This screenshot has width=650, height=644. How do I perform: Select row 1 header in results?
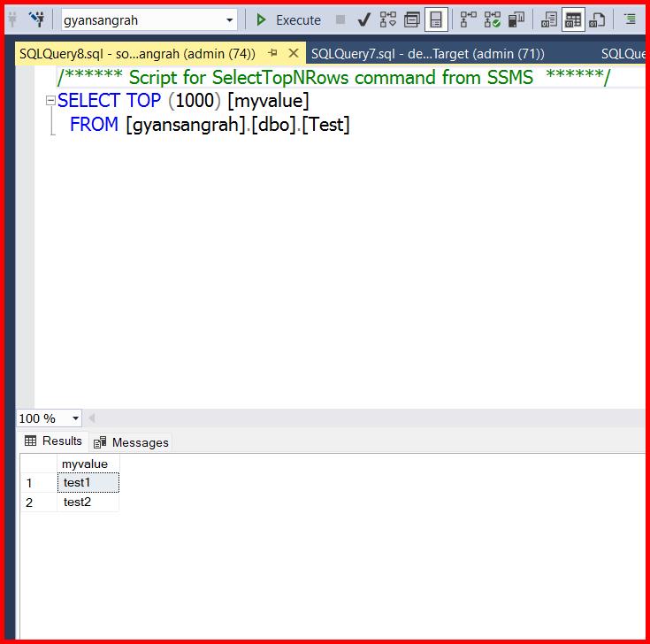[x=39, y=483]
